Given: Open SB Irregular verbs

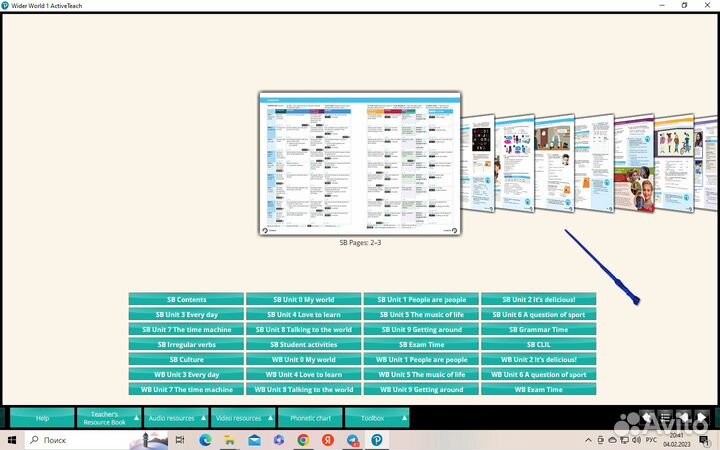Looking at the screenshot, I should [186, 344].
